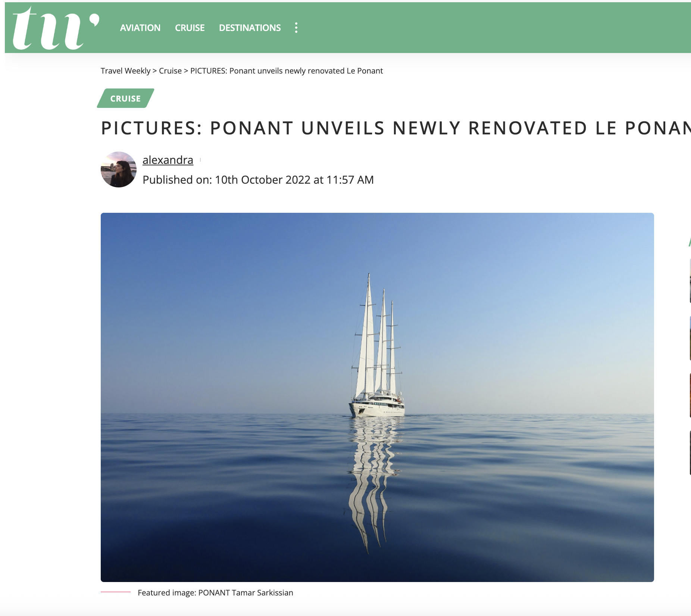
Task: Select Destinations in the top navigation
Action: (x=250, y=28)
